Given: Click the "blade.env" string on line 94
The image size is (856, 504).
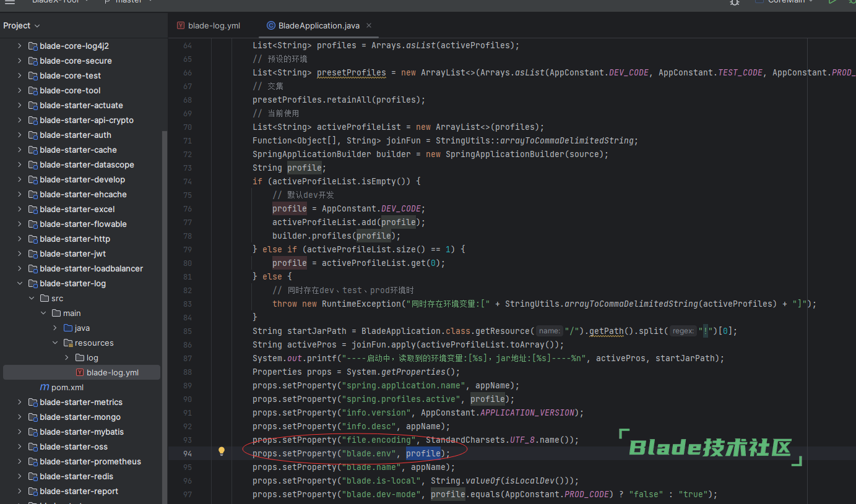Looking at the screenshot, I should click(368, 453).
